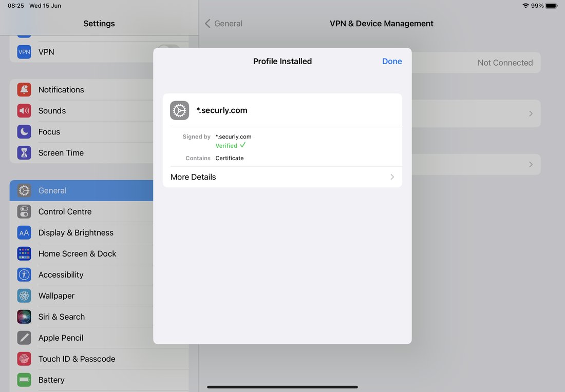Tap the Profile Installed heading

tap(282, 61)
